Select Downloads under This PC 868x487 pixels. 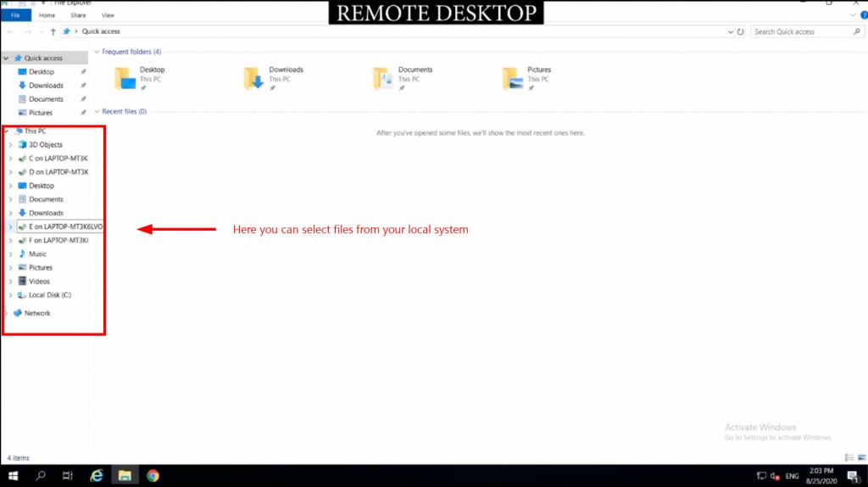pyautogui.click(x=46, y=213)
